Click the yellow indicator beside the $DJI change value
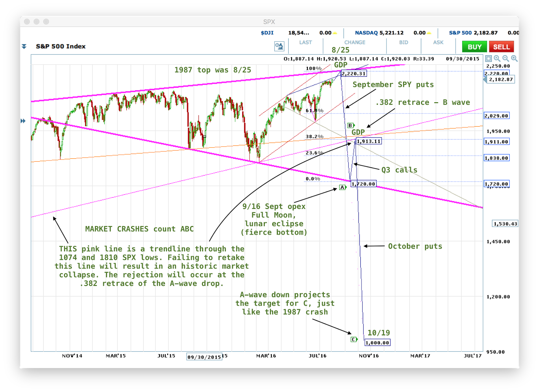Viewport: 539px width, 392px height. pyautogui.click(x=335, y=33)
